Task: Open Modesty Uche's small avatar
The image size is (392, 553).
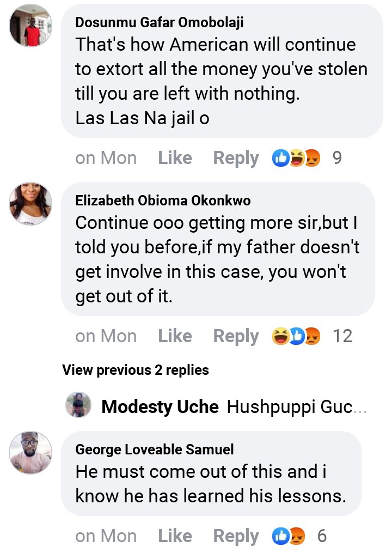Action: click(78, 404)
